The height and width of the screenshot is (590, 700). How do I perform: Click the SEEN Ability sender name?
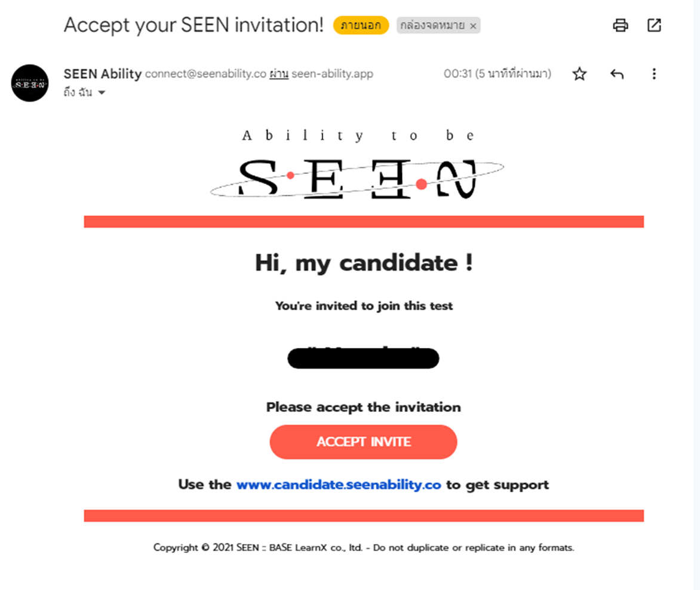(x=103, y=74)
